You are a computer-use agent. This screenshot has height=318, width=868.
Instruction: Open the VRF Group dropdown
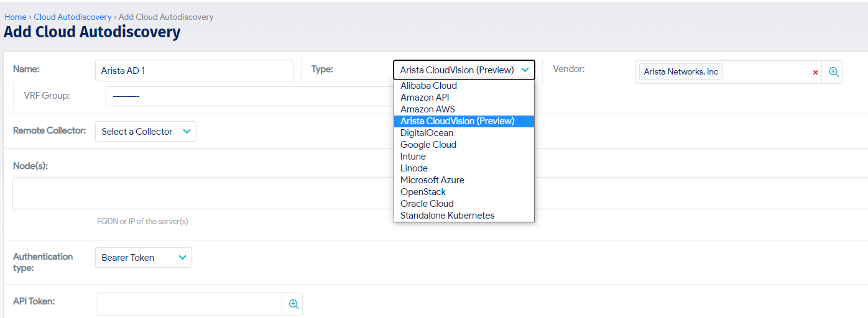[x=249, y=96]
